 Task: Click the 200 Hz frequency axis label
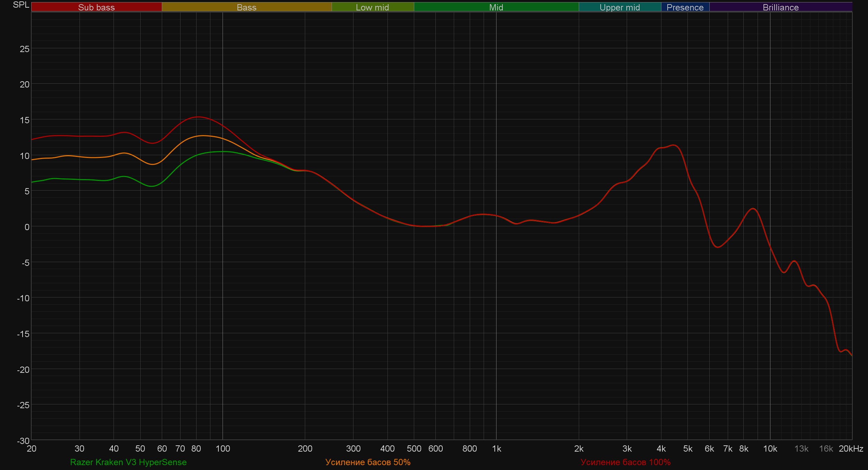(x=305, y=448)
